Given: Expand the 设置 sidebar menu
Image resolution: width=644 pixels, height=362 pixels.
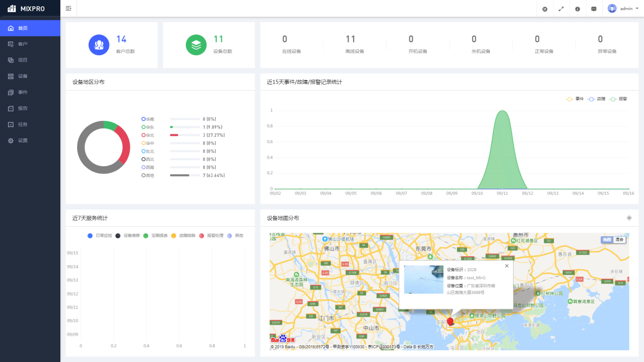Looking at the screenshot, I should coord(23,140).
